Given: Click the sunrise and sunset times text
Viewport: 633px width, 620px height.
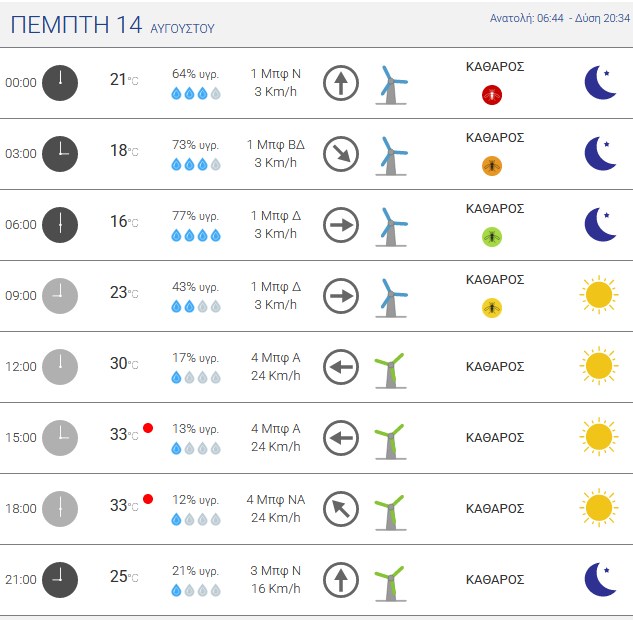Looking at the screenshot, I should pyautogui.click(x=560, y=18).
